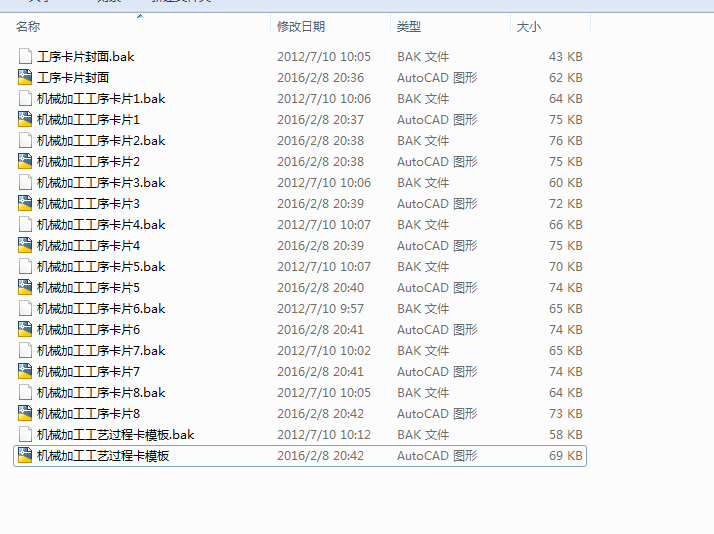Select file name 机械加工工序卡片6.bak

[101, 308]
